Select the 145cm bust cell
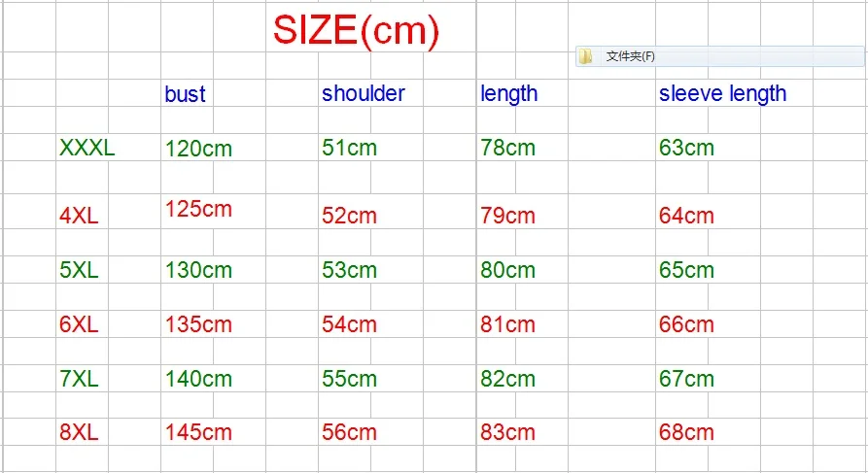The image size is (868, 473). coord(198,432)
